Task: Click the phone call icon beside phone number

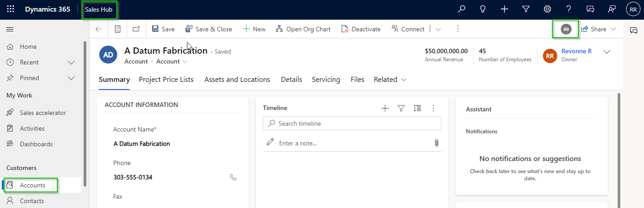Action: pyautogui.click(x=233, y=177)
